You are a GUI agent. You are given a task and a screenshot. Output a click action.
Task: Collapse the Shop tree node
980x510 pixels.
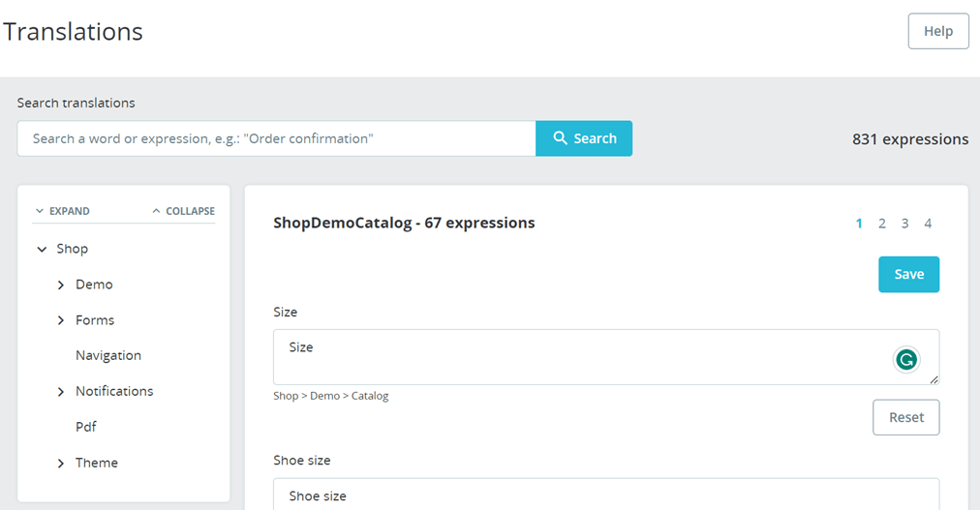click(42, 249)
